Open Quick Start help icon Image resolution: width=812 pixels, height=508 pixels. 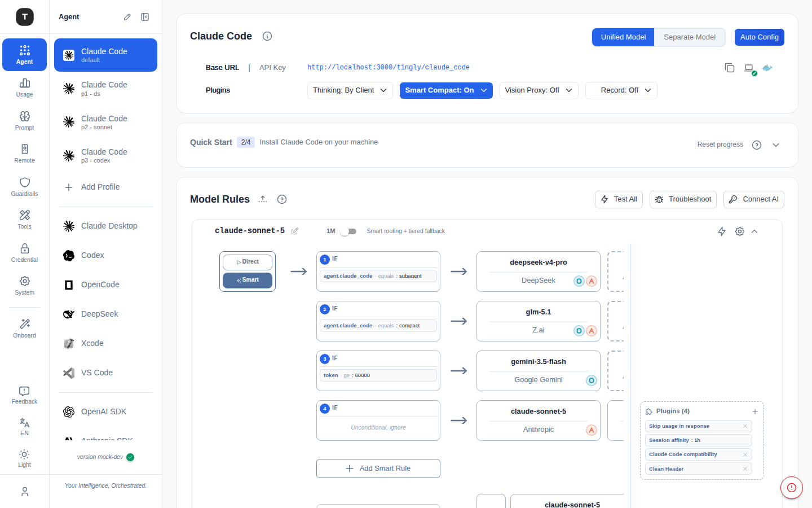click(x=757, y=145)
